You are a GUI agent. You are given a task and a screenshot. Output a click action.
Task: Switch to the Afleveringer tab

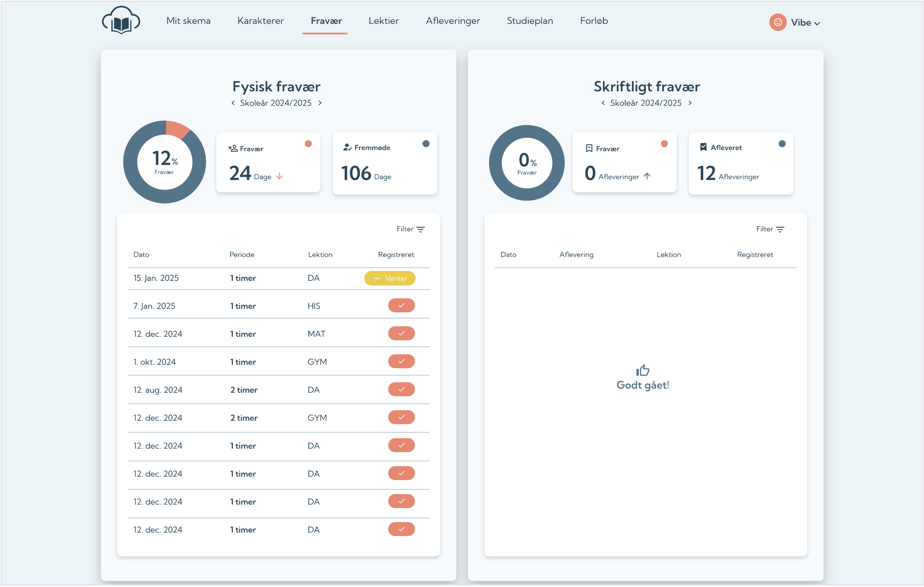tap(453, 21)
